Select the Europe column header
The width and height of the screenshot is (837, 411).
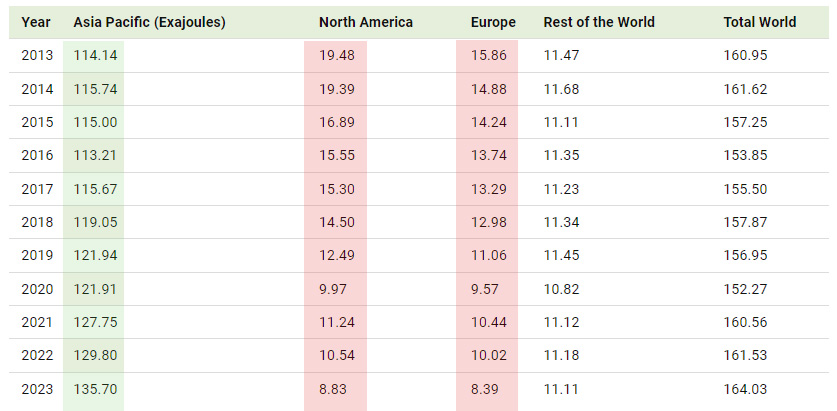[493, 22]
